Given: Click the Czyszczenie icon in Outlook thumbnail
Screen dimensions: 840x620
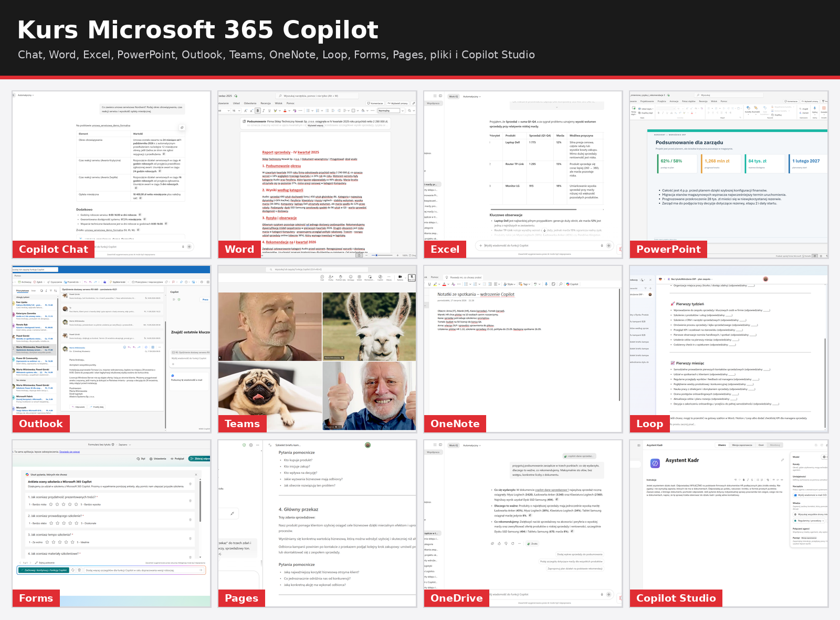Looking at the screenshot, I should click(55, 282).
